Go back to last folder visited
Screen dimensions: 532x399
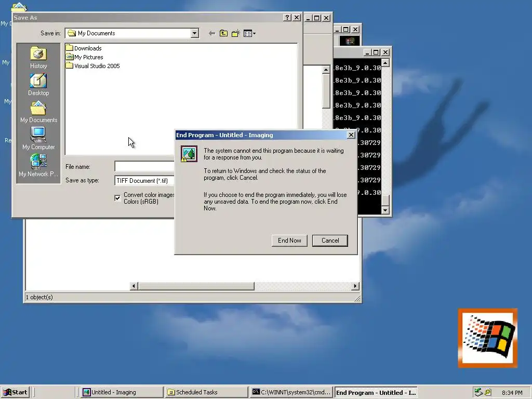coord(212,33)
